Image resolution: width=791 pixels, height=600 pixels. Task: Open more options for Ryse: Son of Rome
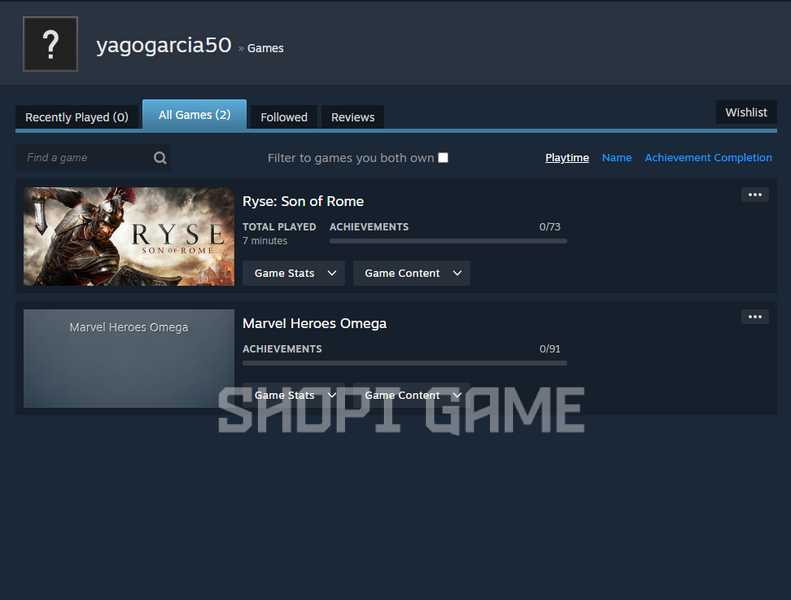point(755,195)
